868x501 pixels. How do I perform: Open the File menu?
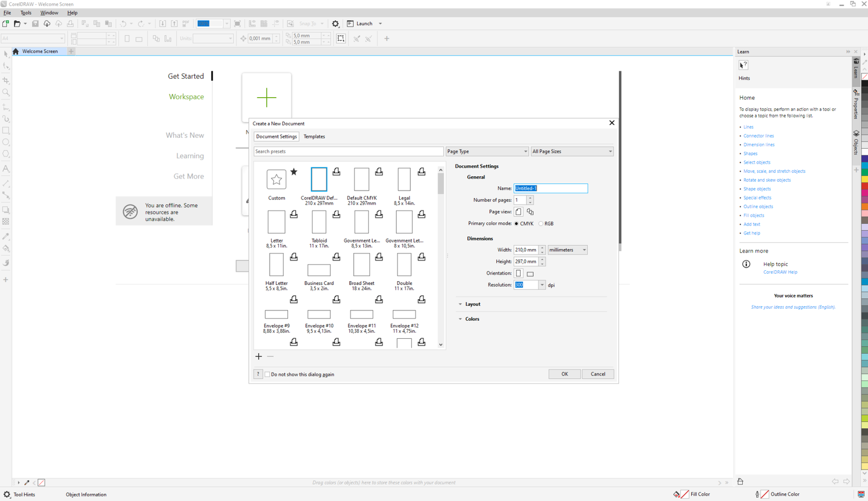(7, 12)
